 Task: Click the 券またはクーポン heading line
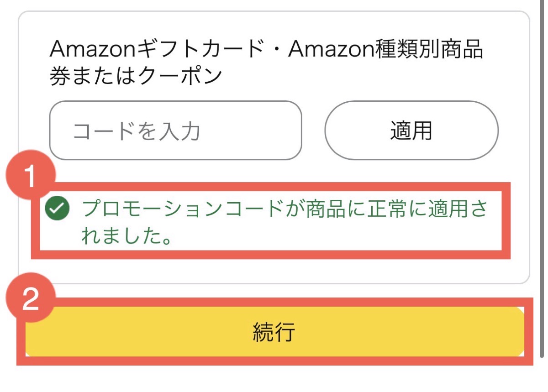click(136, 76)
